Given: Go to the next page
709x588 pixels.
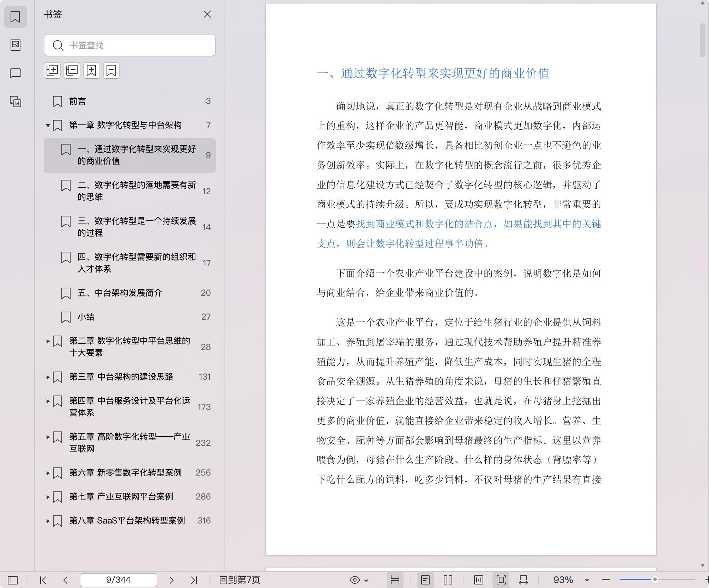Looking at the screenshot, I should point(171,580).
